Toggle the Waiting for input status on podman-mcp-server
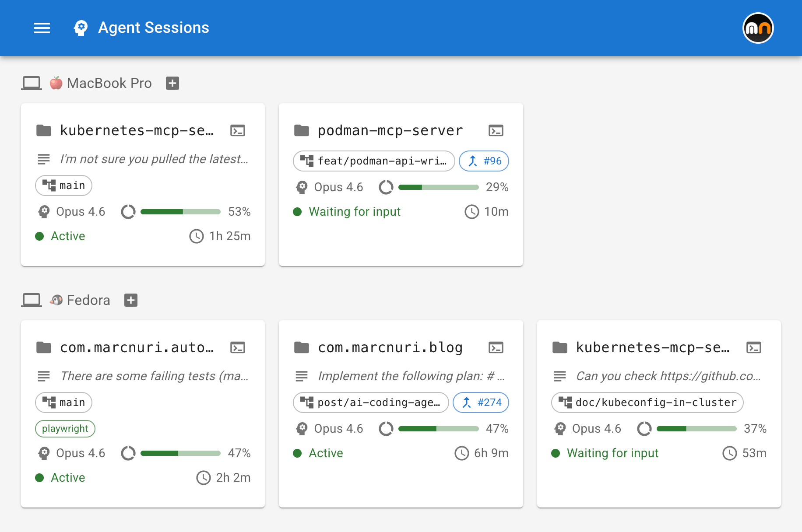The width and height of the screenshot is (802, 532). pyautogui.click(x=298, y=212)
